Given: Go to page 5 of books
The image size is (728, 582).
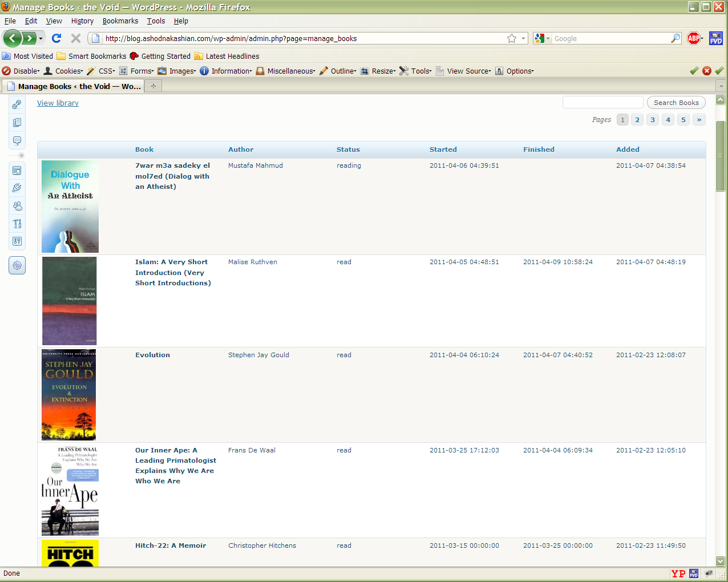Looking at the screenshot, I should [x=683, y=120].
